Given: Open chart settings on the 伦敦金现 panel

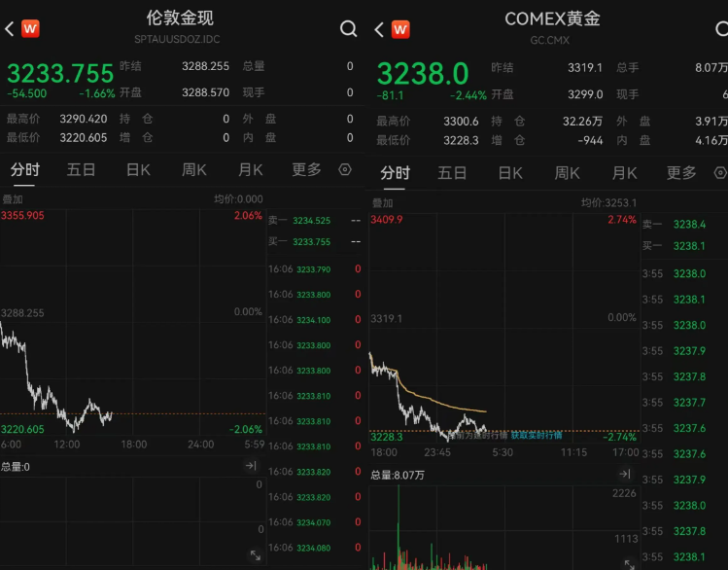Looking at the screenshot, I should point(345,169).
